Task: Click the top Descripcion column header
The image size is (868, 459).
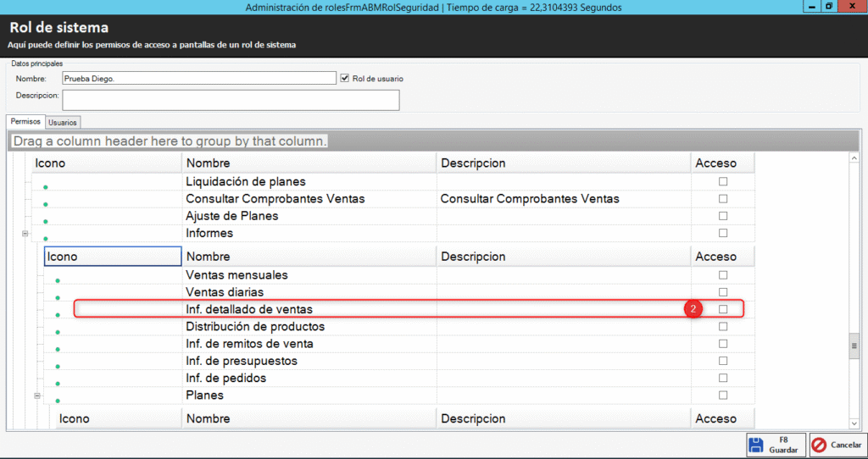Action: click(563, 163)
